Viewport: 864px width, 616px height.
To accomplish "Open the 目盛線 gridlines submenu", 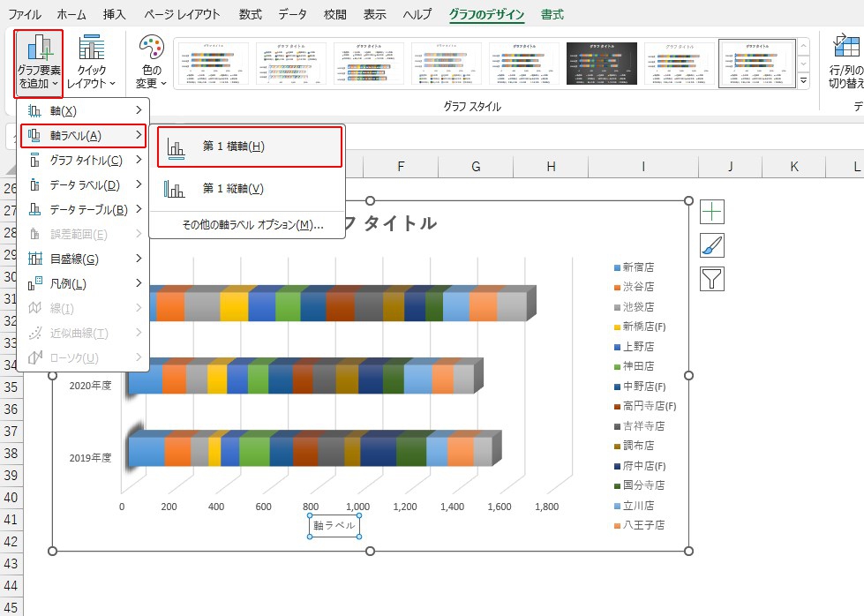I will (x=84, y=259).
